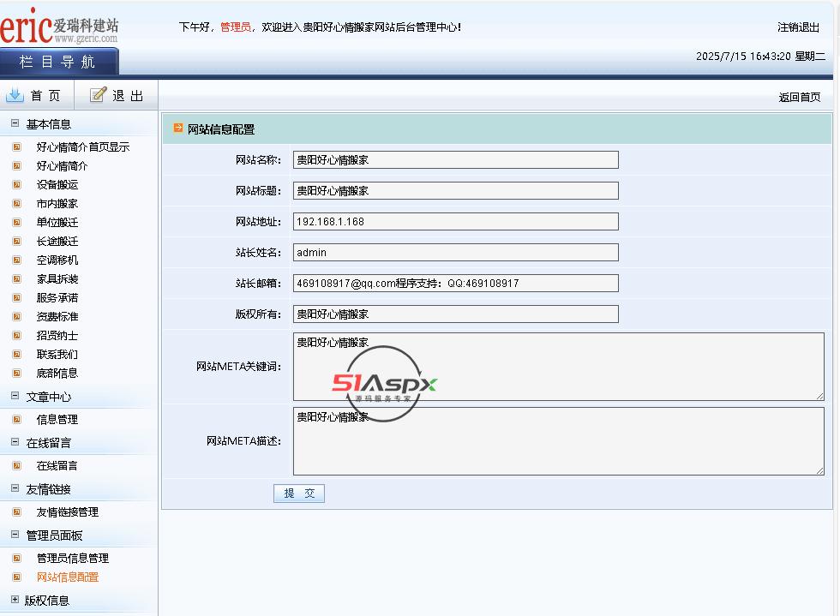The image size is (840, 616).
Task: Open 好心情简介首页显示 in sidebar
Action: click(x=82, y=147)
